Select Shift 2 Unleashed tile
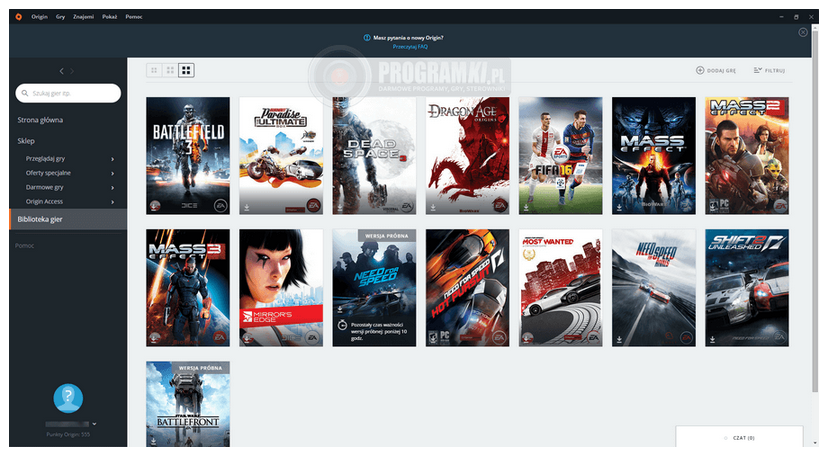 pos(747,288)
